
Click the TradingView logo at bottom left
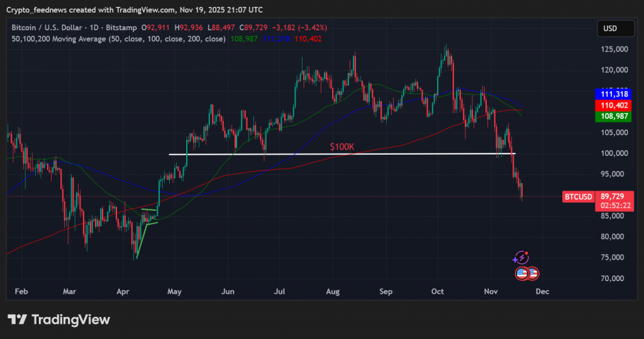pyautogui.click(x=58, y=320)
